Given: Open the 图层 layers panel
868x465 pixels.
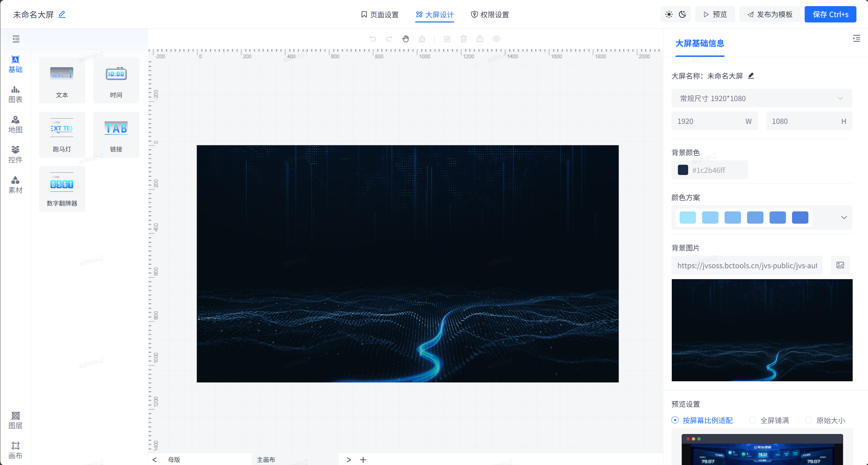Looking at the screenshot, I should (x=15, y=420).
